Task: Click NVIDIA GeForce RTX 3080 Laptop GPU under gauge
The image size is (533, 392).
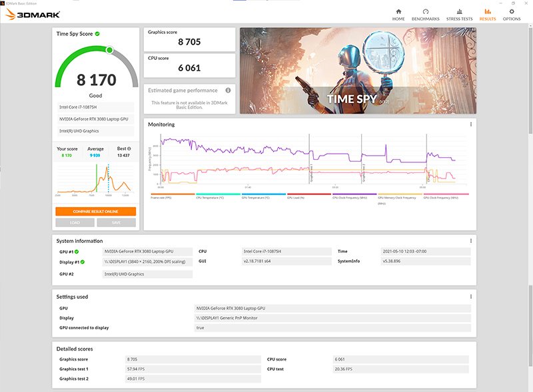Action: click(x=95, y=119)
